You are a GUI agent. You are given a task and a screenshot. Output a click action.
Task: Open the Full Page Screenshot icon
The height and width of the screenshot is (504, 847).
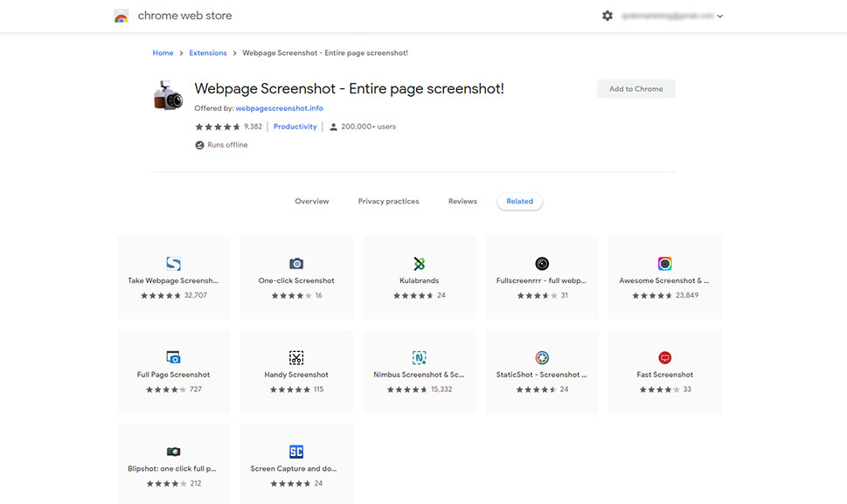pos(173,357)
